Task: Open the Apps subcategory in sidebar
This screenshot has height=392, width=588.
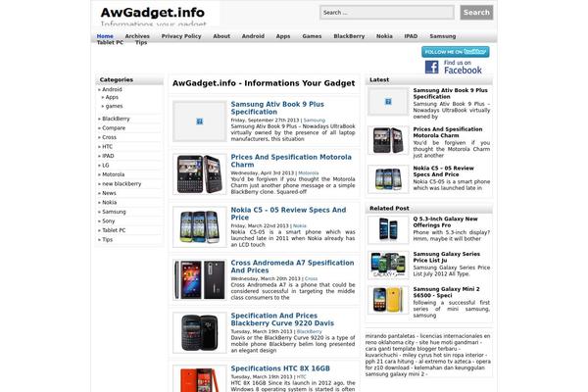Action: 112,97
